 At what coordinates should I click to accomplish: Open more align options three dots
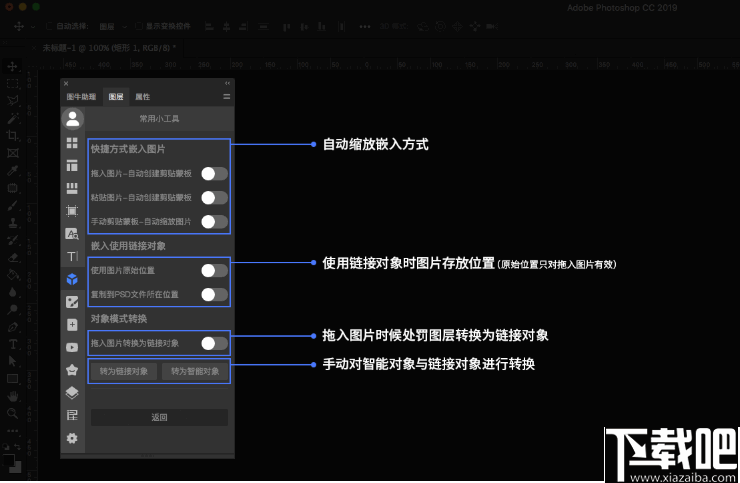click(x=364, y=26)
